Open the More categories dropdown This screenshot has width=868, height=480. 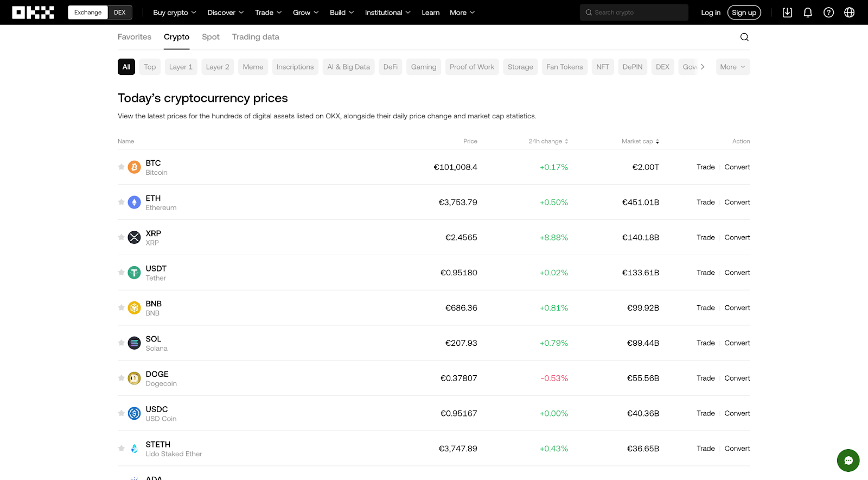(732, 67)
